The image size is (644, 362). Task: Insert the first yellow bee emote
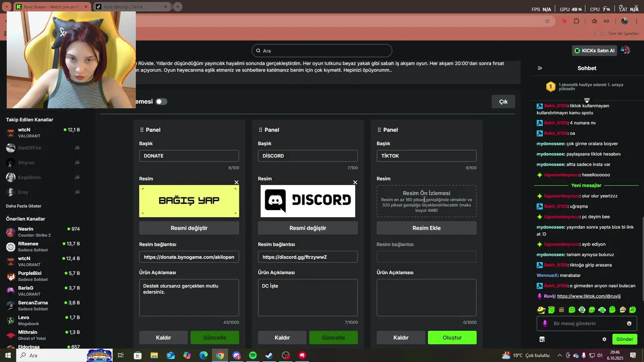(541, 310)
